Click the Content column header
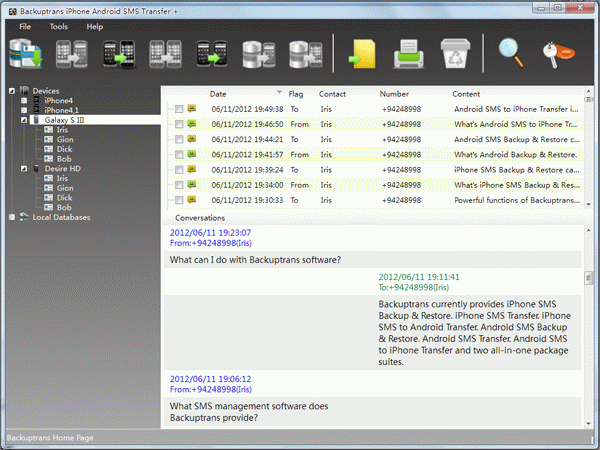 pos(466,94)
